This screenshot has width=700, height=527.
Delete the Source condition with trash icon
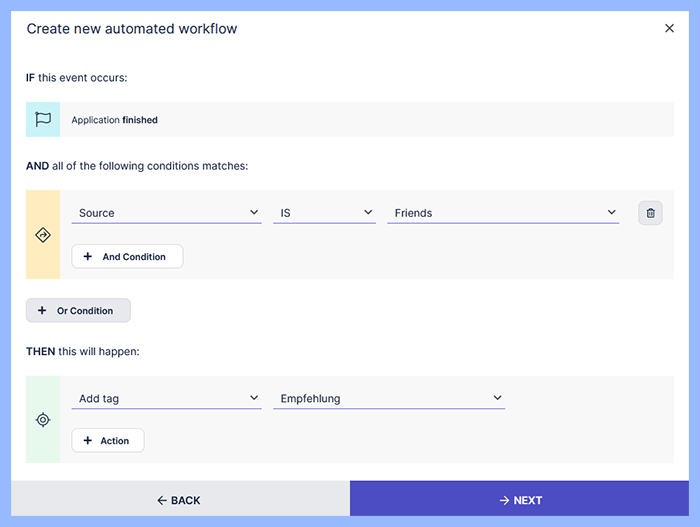pos(650,213)
